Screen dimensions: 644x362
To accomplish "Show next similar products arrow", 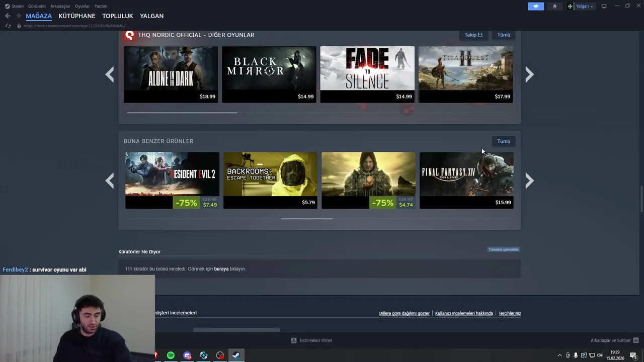I will (529, 180).
